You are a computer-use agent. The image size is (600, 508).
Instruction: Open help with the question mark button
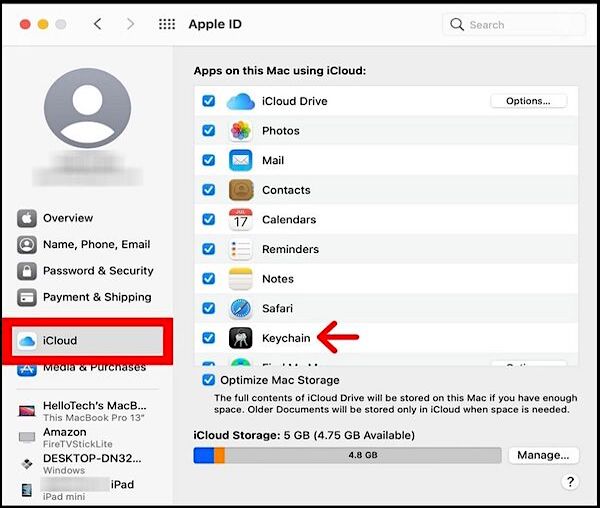pyautogui.click(x=570, y=483)
